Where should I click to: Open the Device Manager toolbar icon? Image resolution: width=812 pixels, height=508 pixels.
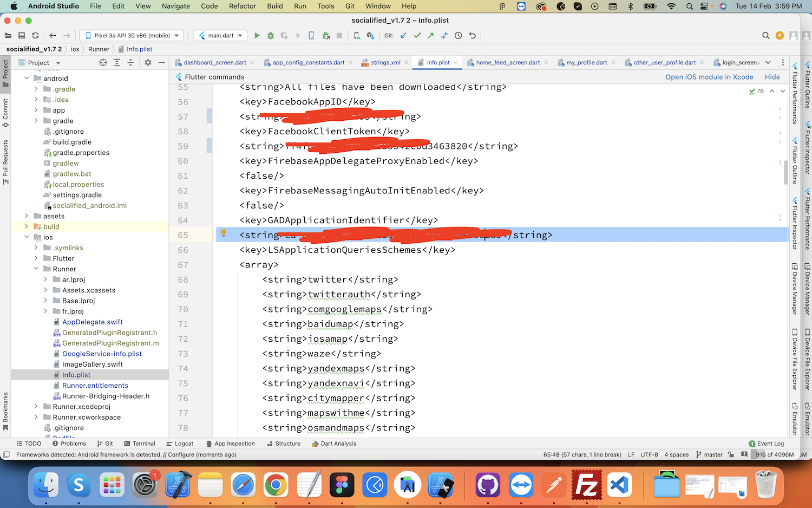tap(357, 36)
